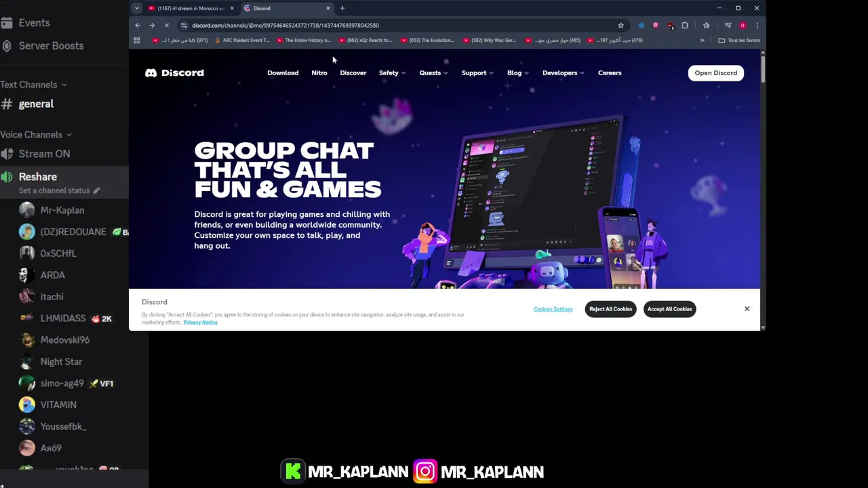The width and height of the screenshot is (868, 488).
Task: Select the Reshare voice channel
Action: 37,177
